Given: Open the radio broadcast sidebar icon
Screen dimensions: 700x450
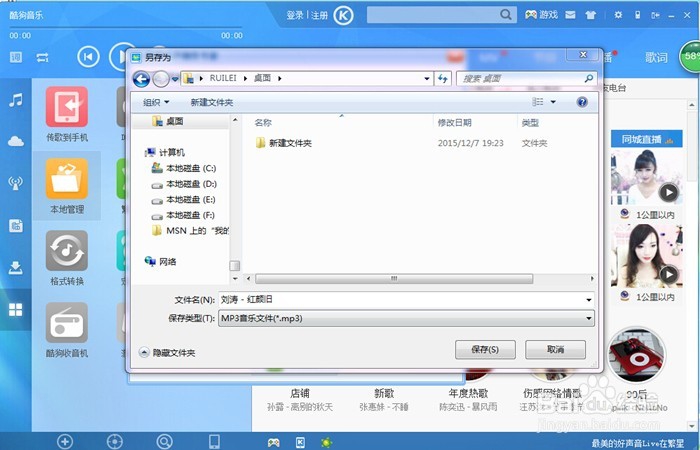Looking at the screenshot, I should 16,183.
